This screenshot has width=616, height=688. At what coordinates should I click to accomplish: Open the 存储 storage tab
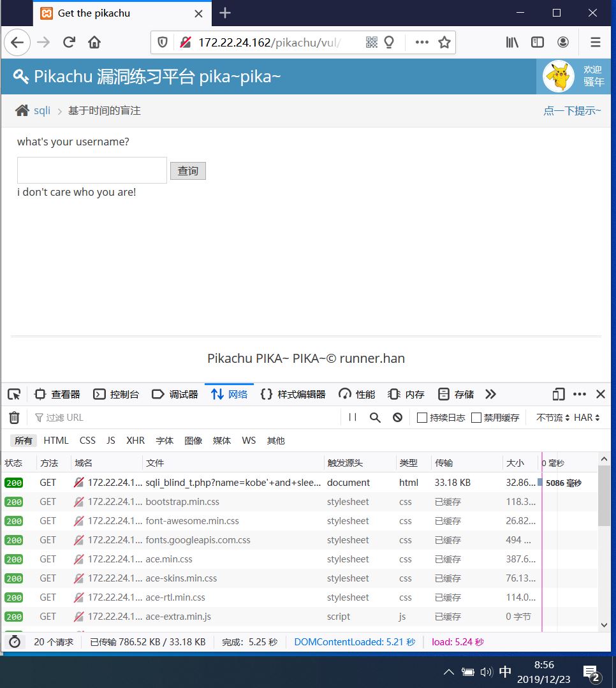[457, 395]
